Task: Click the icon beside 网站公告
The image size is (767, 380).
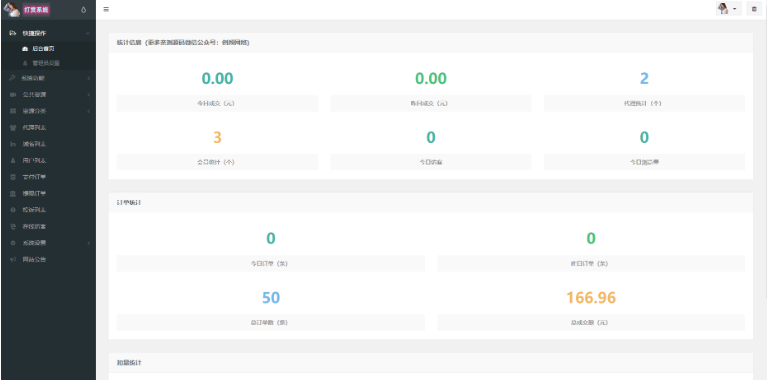Action: pos(13,259)
